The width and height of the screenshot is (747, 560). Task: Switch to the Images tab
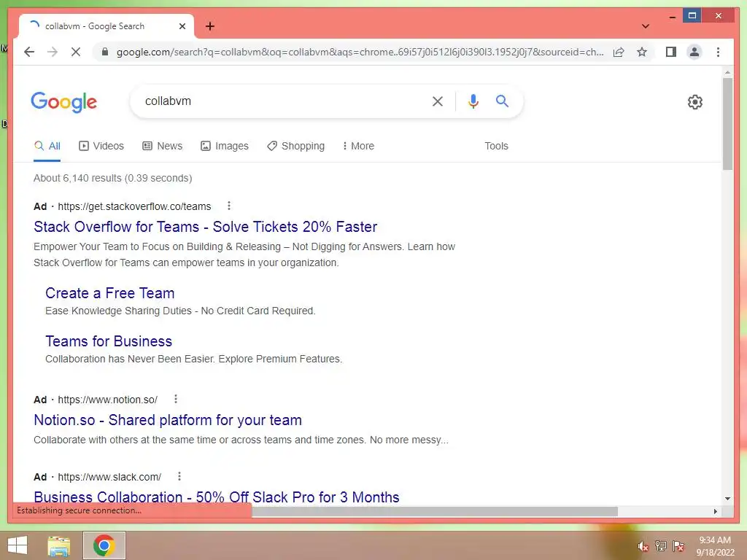225,146
